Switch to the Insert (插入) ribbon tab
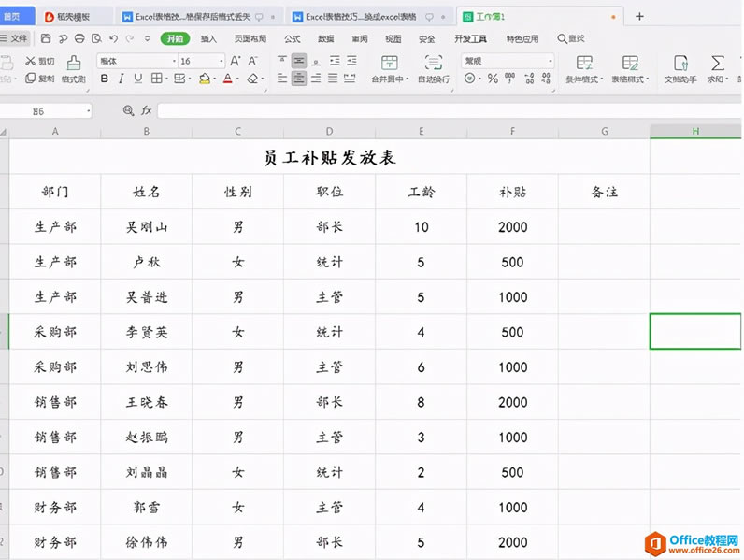 (x=208, y=39)
